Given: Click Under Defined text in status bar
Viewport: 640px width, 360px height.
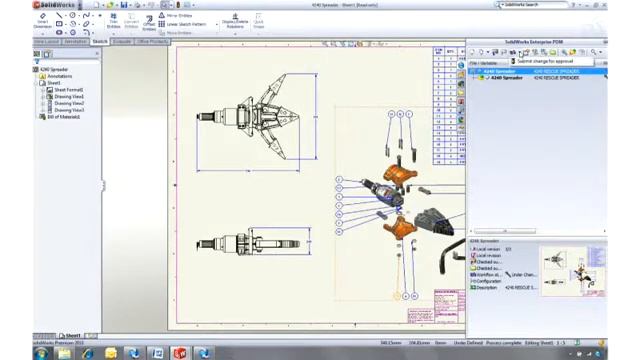Looking at the screenshot, I should pyautogui.click(x=468, y=343).
